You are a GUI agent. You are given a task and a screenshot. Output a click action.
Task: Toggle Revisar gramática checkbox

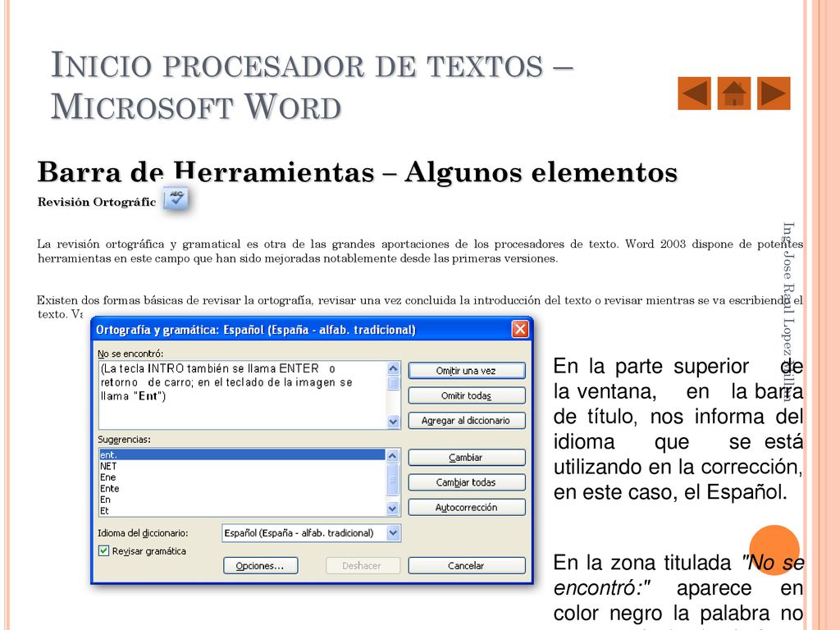(104, 550)
